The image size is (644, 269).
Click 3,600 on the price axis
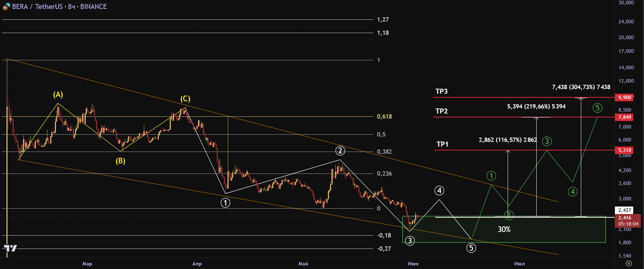[x=625, y=183]
